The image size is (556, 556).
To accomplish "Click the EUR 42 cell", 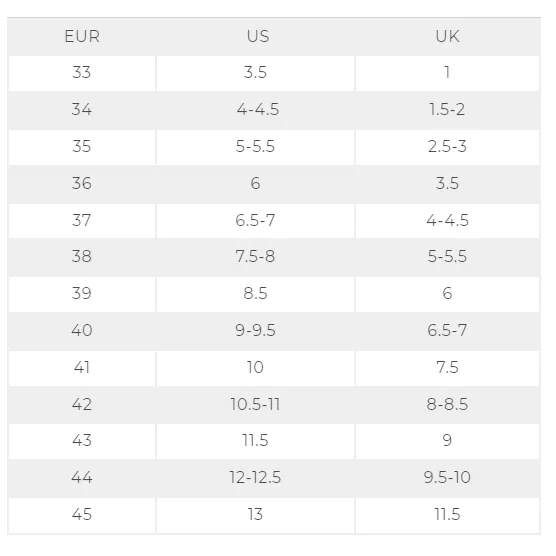I will pos(82,405).
